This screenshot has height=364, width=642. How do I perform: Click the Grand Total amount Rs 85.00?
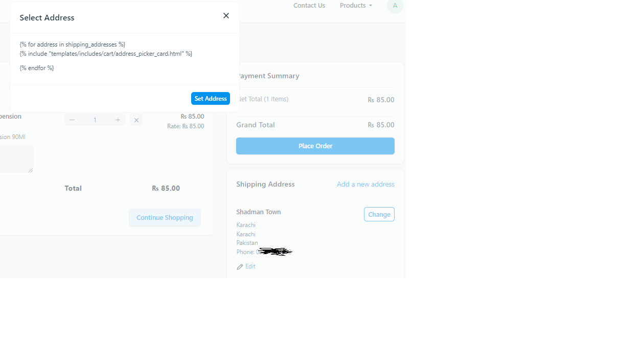381,125
